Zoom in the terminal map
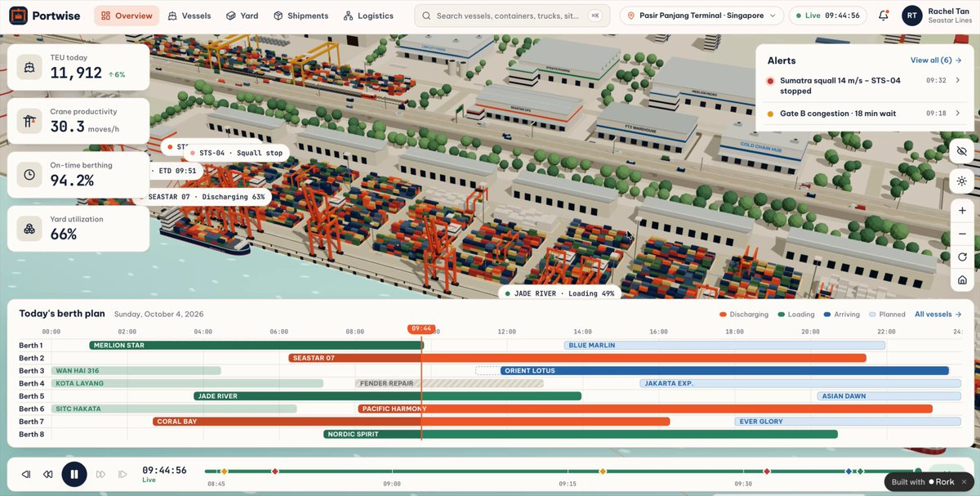 (x=962, y=211)
